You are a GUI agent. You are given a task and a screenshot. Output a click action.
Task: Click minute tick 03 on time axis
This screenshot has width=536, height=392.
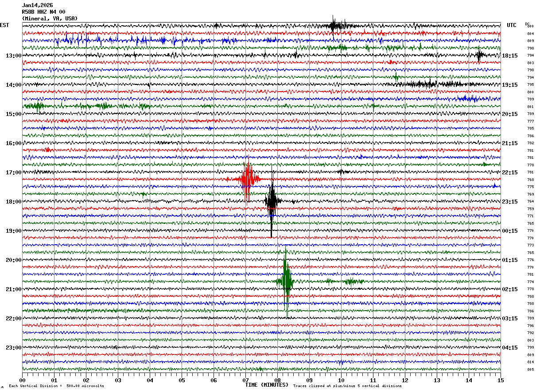(x=118, y=380)
